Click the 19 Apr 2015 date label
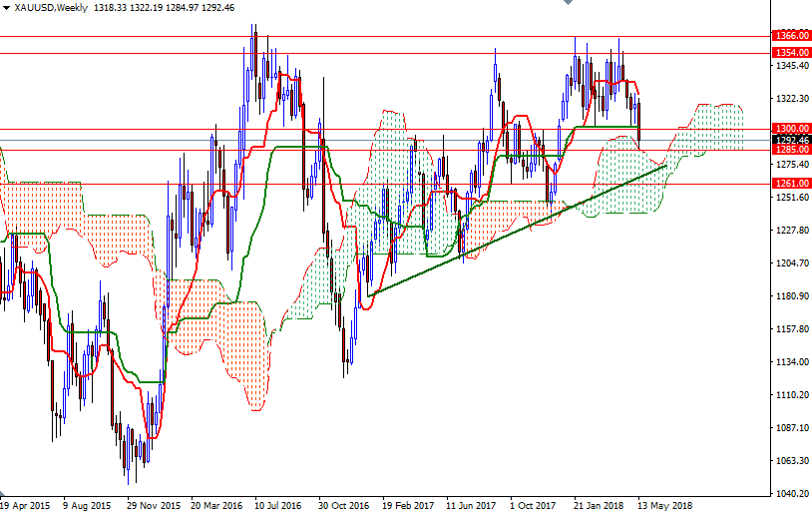 tap(27, 505)
